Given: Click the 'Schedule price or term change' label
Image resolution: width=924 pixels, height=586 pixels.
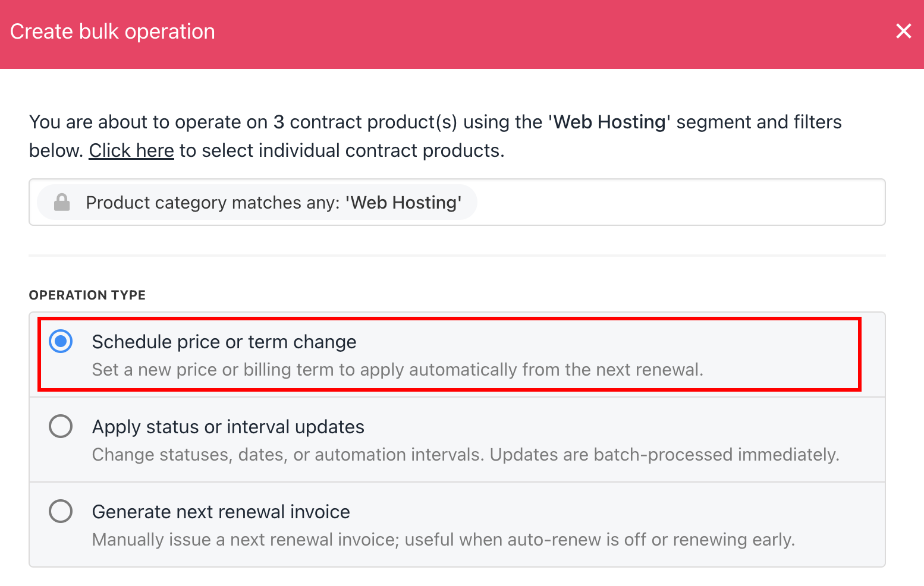Looking at the screenshot, I should click(x=224, y=342).
